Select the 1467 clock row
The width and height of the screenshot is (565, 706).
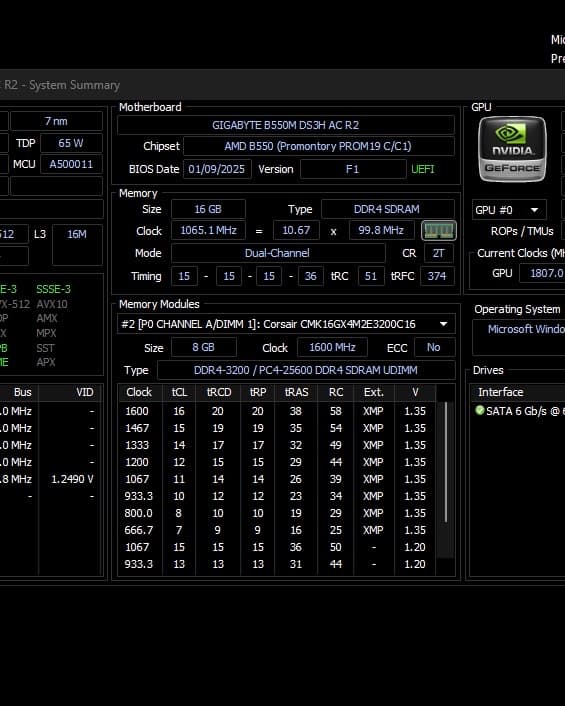[276, 428]
